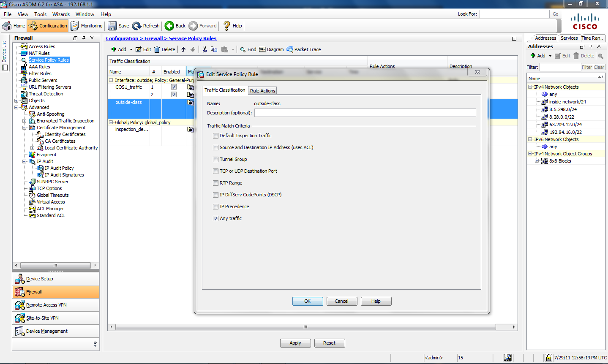
Task: Open Device Management section
Action: click(x=56, y=331)
